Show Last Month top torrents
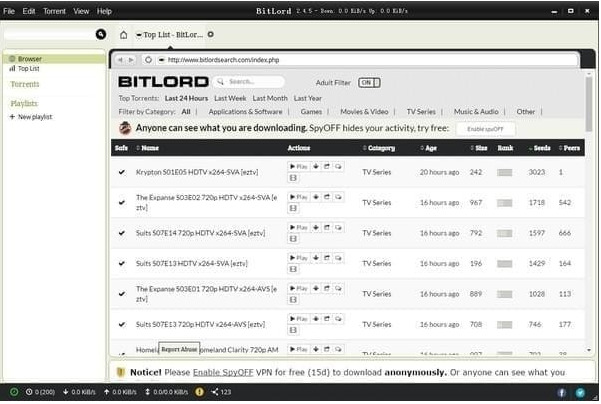This screenshot has width=601, height=404. pos(270,99)
